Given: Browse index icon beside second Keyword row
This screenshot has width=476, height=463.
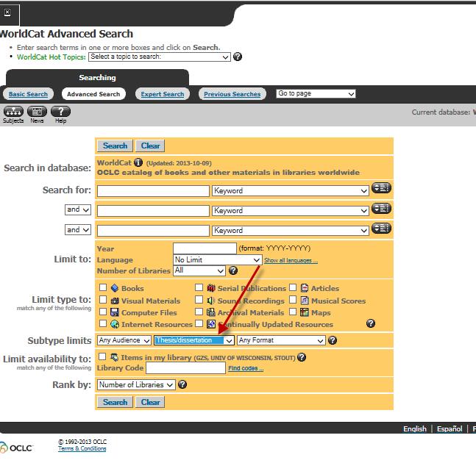Looking at the screenshot, I should tap(381, 208).
